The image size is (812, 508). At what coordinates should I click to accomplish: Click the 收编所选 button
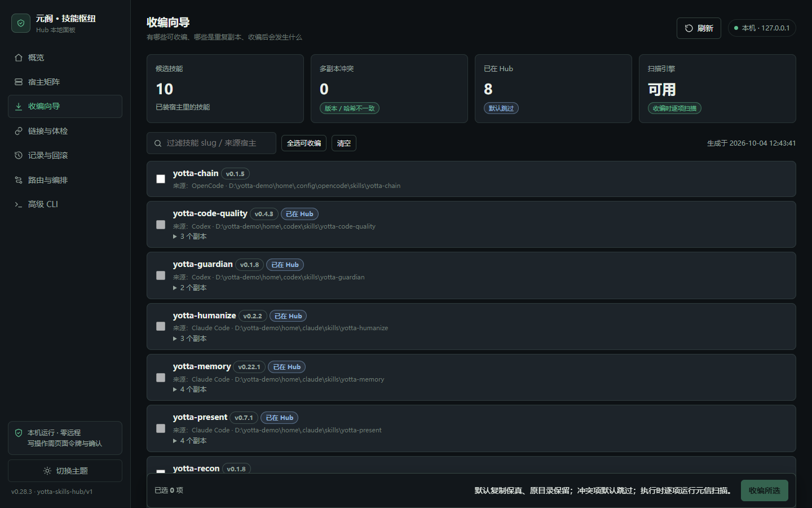pyautogui.click(x=765, y=491)
